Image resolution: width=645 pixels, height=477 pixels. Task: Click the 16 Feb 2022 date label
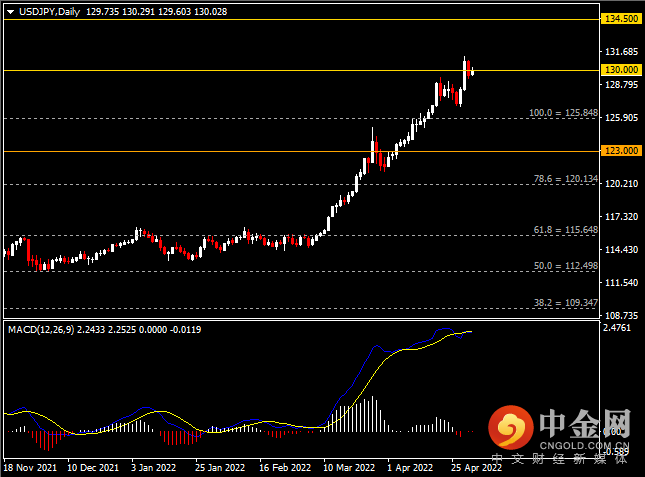(285, 468)
